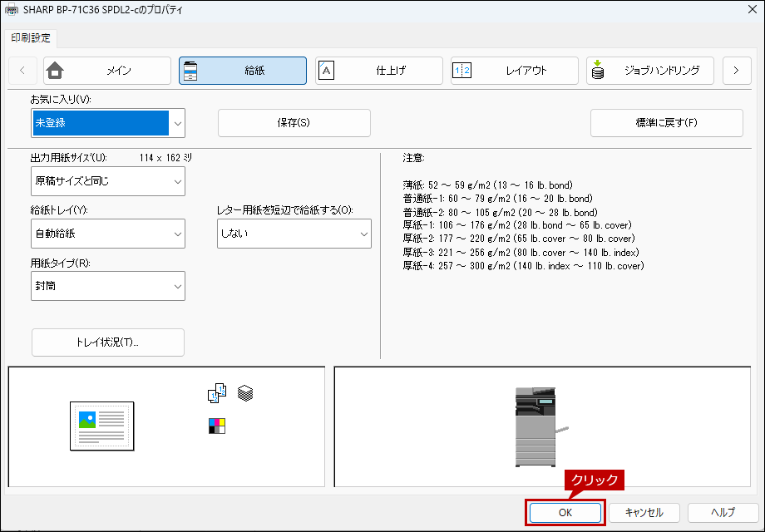Confirm settings with the OK button
Screen dimensions: 765x532
pos(565,513)
